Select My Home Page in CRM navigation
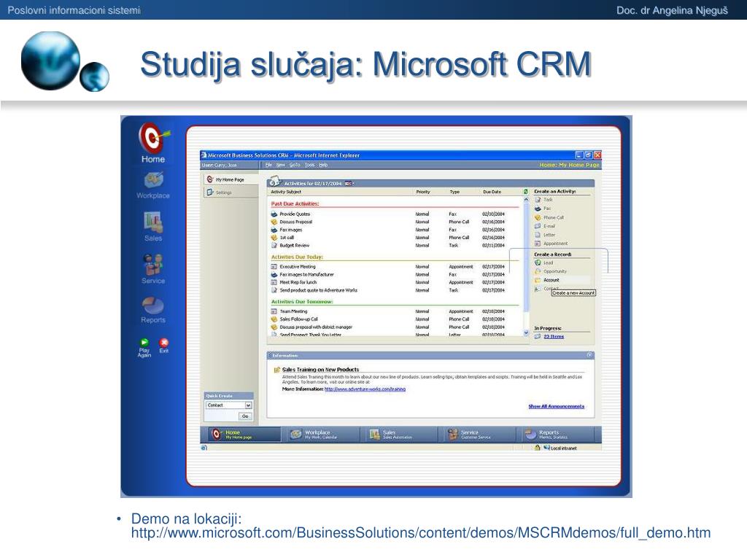 pyautogui.click(x=230, y=179)
